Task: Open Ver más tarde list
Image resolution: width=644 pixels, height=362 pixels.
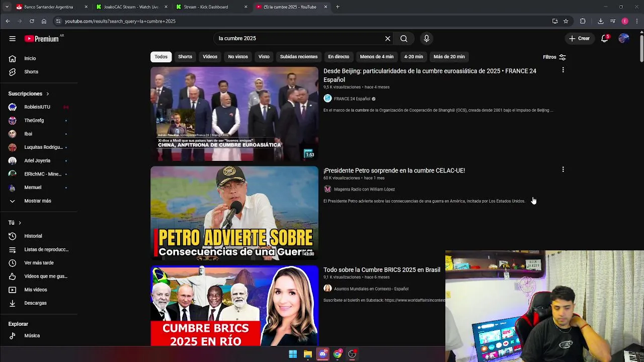Action: click(39, 263)
